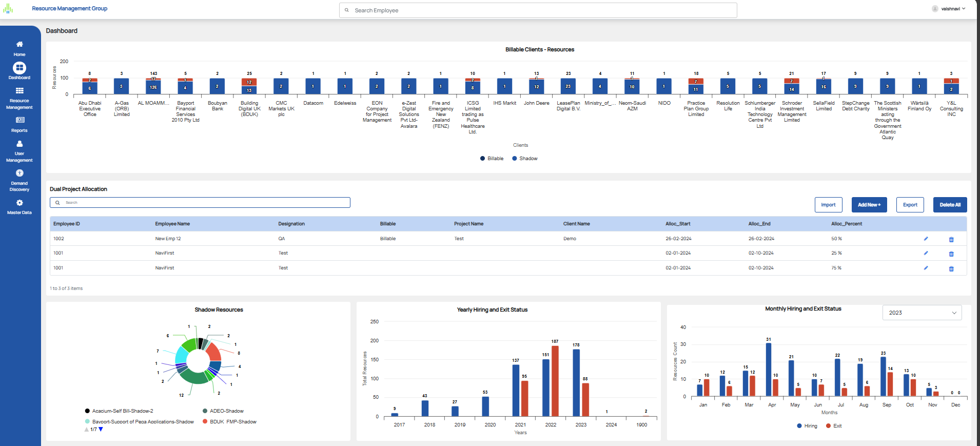Open Master Data gear icon
Image resolution: width=980 pixels, height=446 pixels.
(19, 203)
